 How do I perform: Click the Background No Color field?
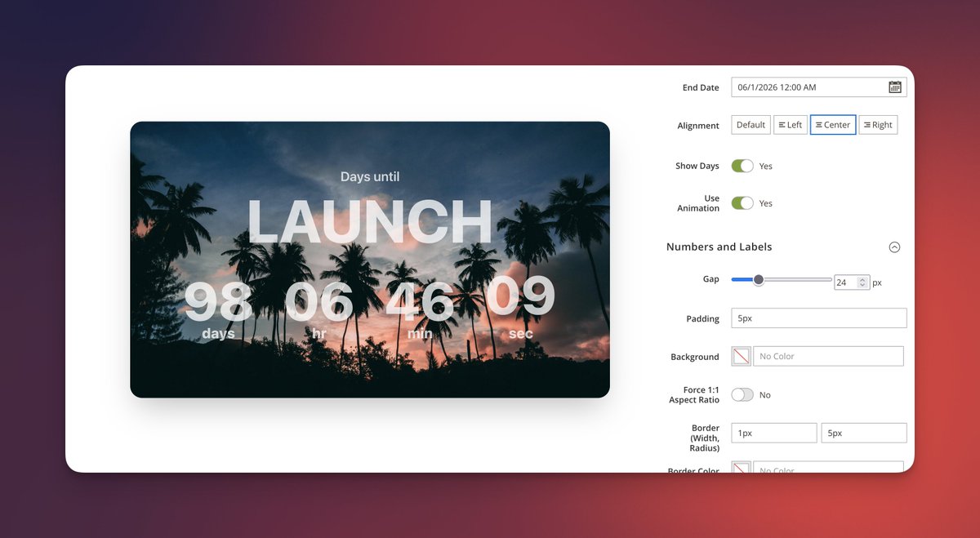[x=828, y=357]
